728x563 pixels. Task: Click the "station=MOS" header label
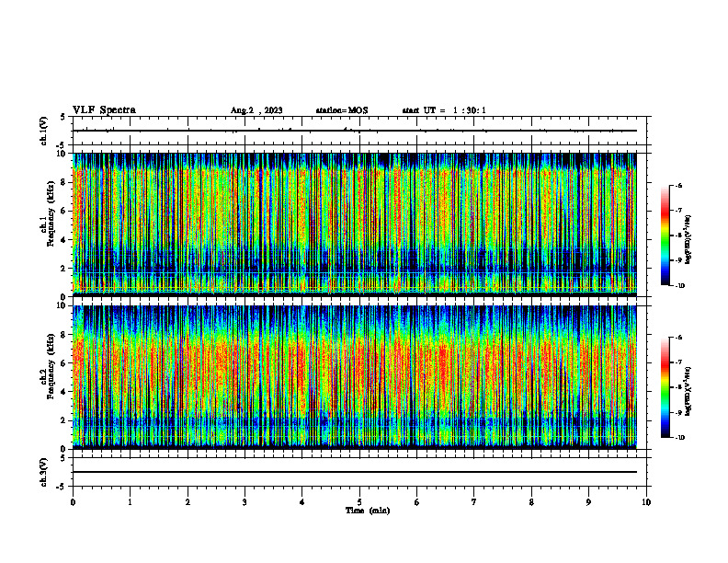pos(342,110)
